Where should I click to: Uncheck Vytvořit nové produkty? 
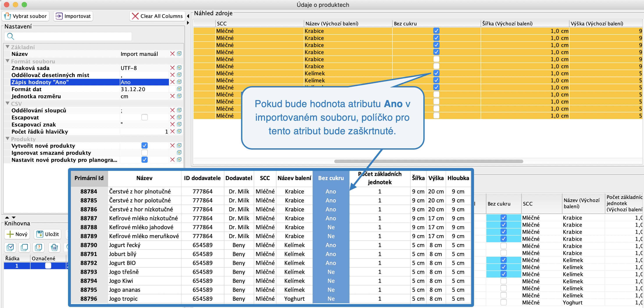(145, 145)
